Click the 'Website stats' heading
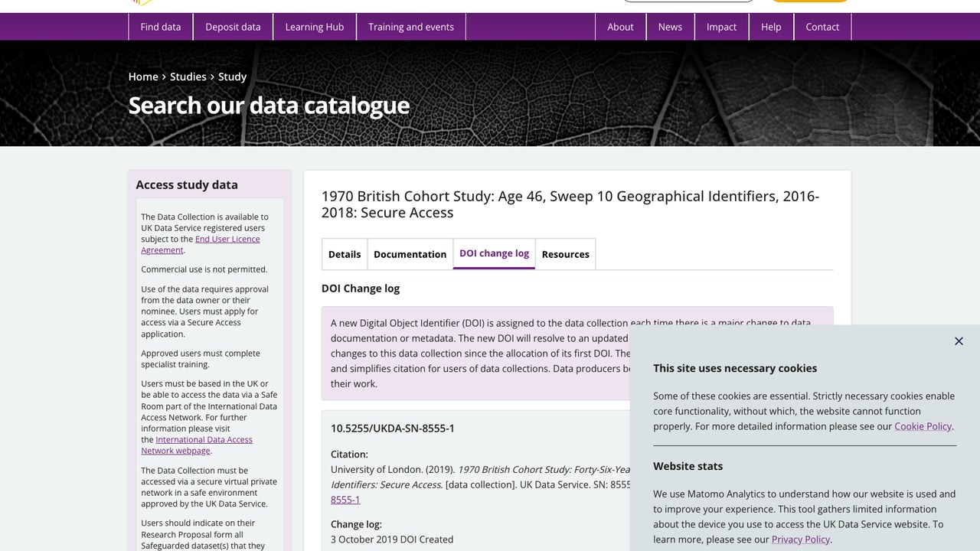Screen dimensions: 980x551 (x=688, y=466)
